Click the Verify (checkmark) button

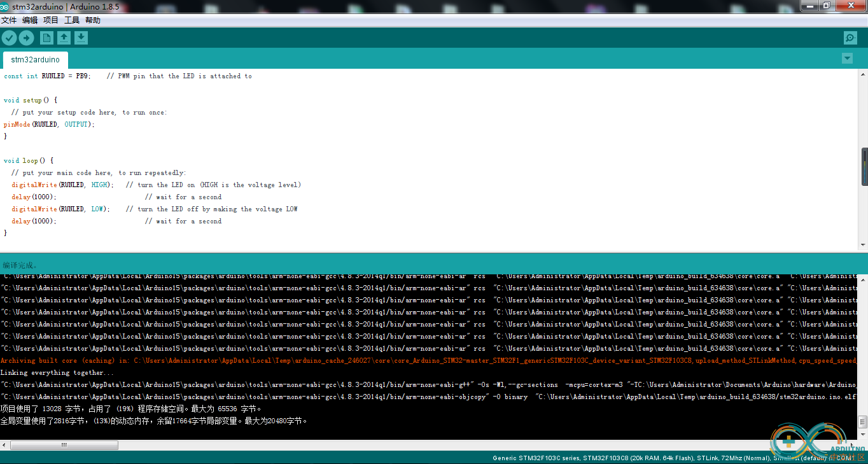click(9, 38)
